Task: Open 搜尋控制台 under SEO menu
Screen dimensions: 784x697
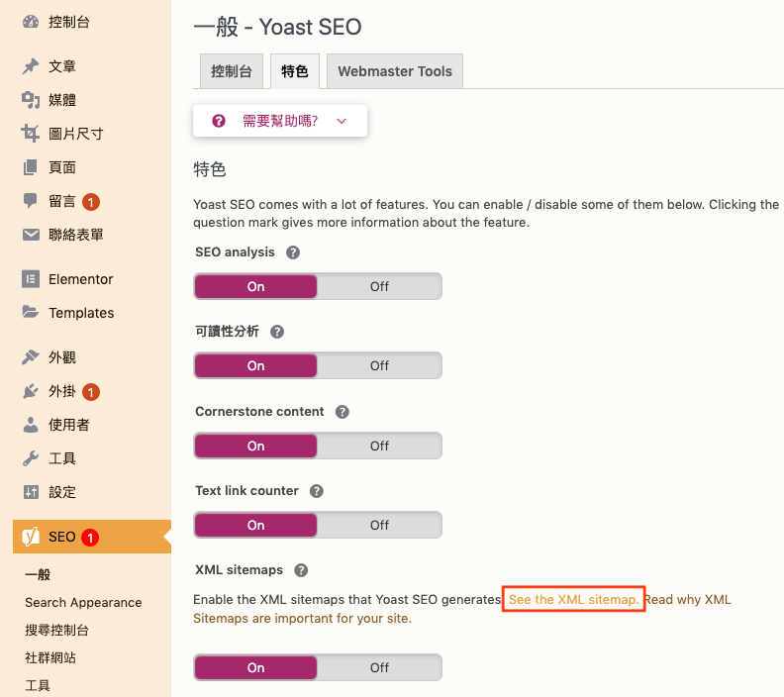Action: 57,630
